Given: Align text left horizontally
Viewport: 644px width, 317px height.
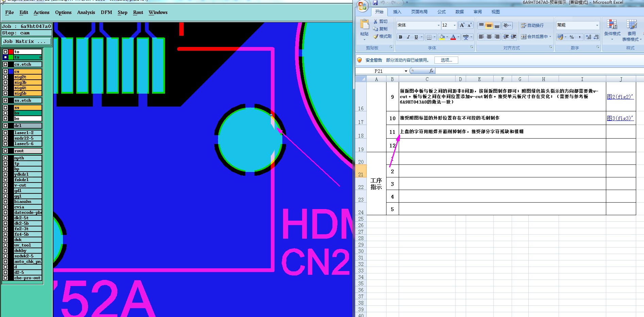Looking at the screenshot, I should [481, 37].
